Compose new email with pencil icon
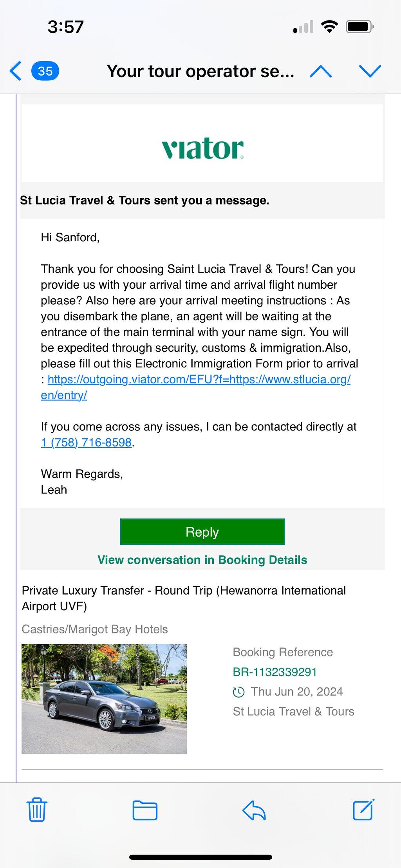The image size is (401, 868). [364, 809]
